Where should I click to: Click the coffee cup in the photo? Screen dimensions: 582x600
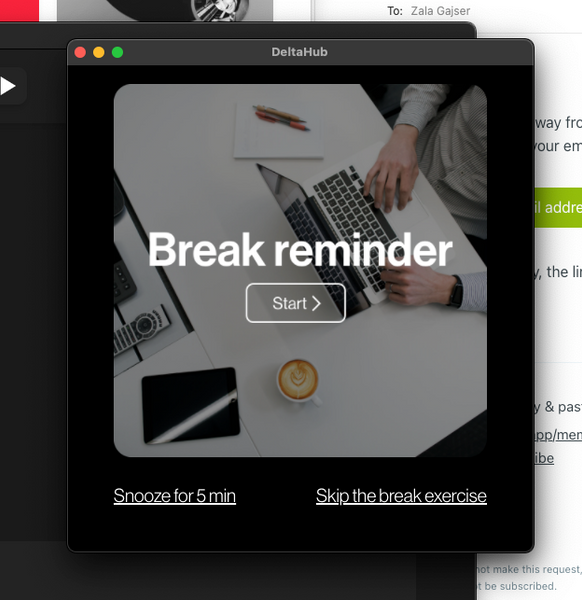[298, 380]
